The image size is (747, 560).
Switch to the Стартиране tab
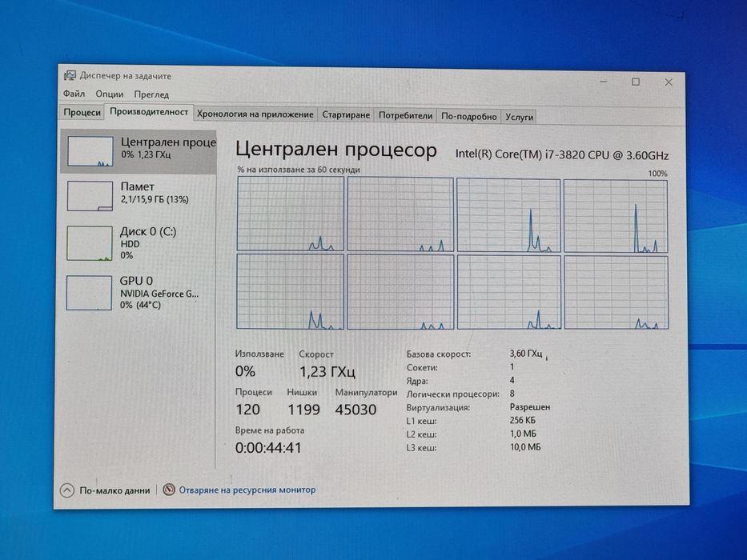coord(346,115)
